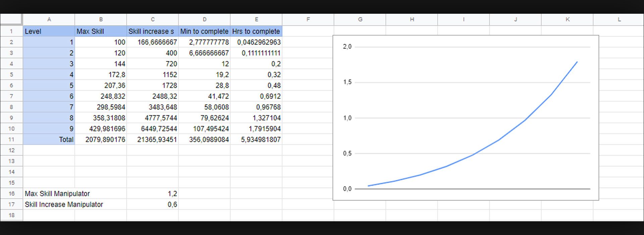Select cell with value 107,495424
Screen dimensions: 644x235
pos(204,128)
